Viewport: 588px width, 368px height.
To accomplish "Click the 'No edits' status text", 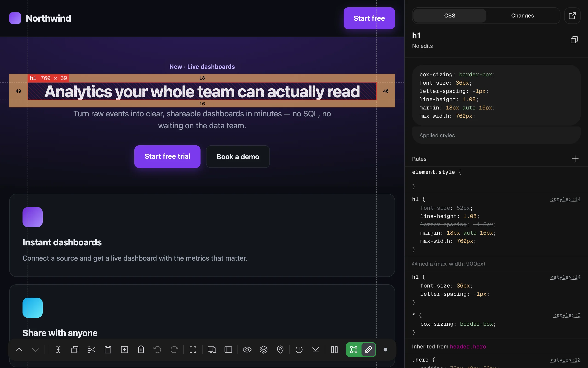I will pos(422,46).
